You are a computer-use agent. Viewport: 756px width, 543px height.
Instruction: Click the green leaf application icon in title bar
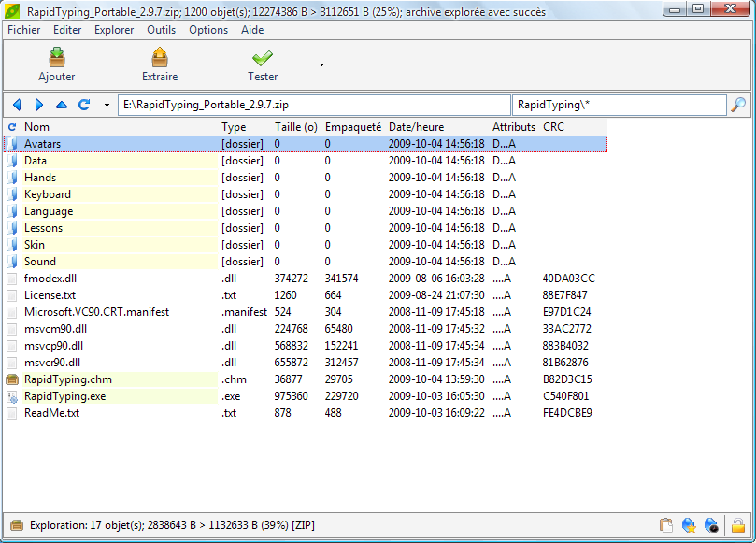click(x=12, y=10)
